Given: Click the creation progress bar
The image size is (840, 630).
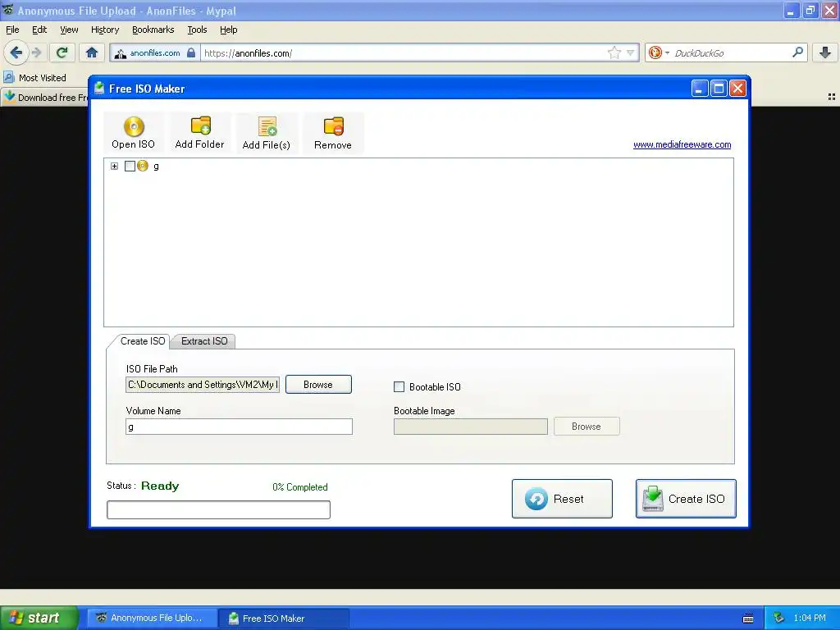Looking at the screenshot, I should pos(218,509).
